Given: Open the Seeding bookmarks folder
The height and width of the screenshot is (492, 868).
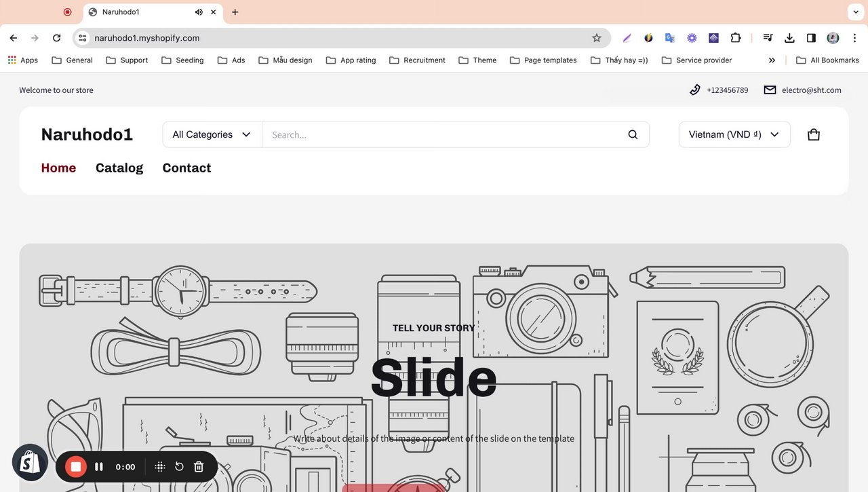Looking at the screenshot, I should tap(182, 60).
